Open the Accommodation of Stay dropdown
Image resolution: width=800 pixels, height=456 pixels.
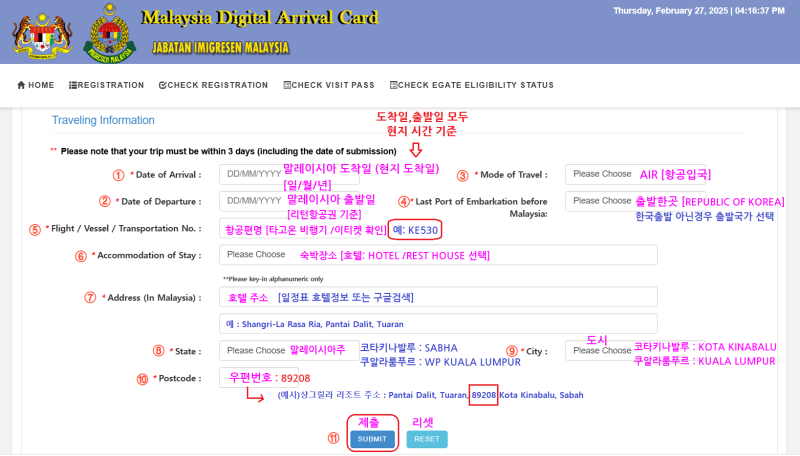[x=438, y=255]
